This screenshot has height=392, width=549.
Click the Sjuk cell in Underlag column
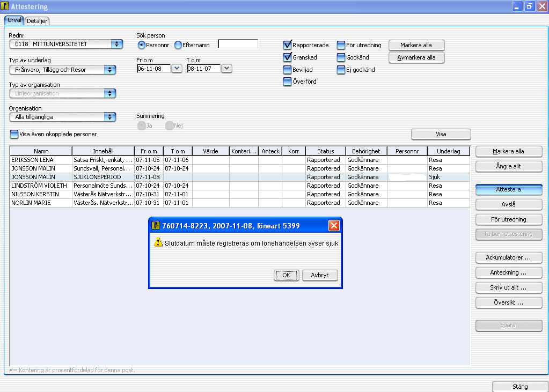449,177
